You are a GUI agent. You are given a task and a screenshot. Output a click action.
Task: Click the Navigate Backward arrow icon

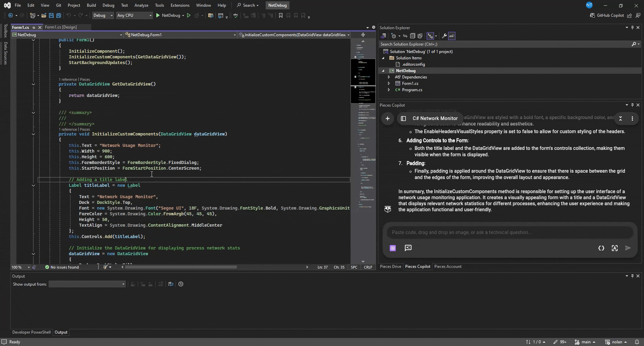[10, 15]
